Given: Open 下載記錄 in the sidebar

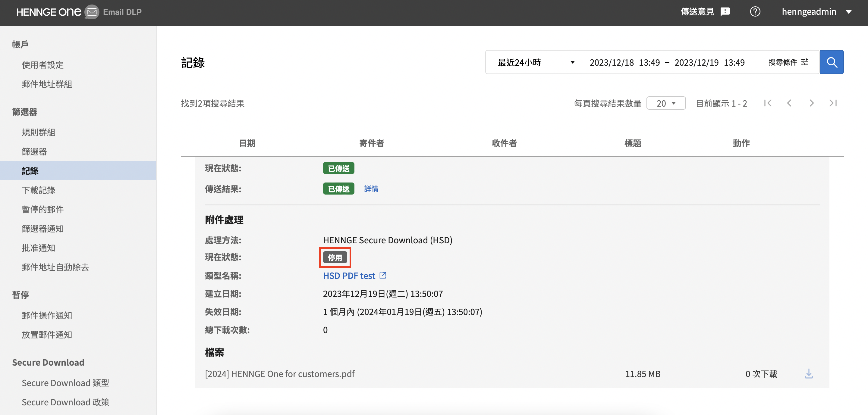Looking at the screenshot, I should point(38,190).
